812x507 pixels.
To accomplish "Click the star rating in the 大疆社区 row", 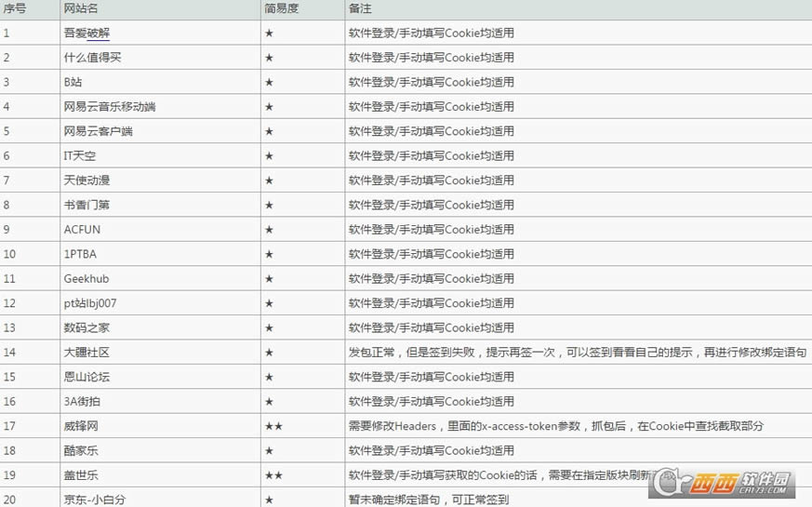I will click(269, 353).
